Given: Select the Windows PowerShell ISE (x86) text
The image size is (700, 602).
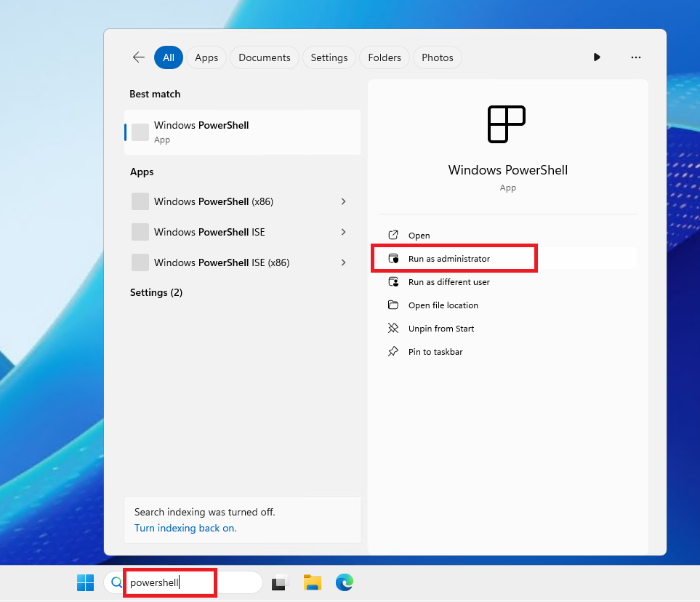Looking at the screenshot, I should point(222,262).
